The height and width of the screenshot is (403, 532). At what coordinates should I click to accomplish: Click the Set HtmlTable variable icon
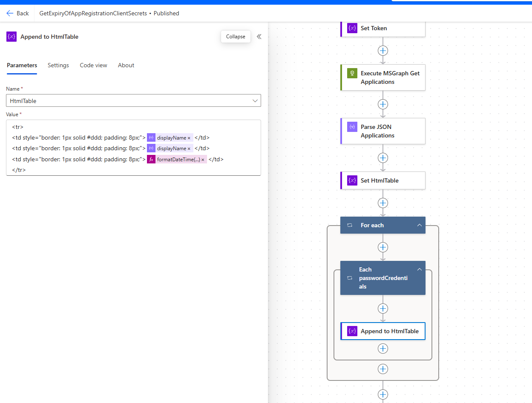pos(352,180)
